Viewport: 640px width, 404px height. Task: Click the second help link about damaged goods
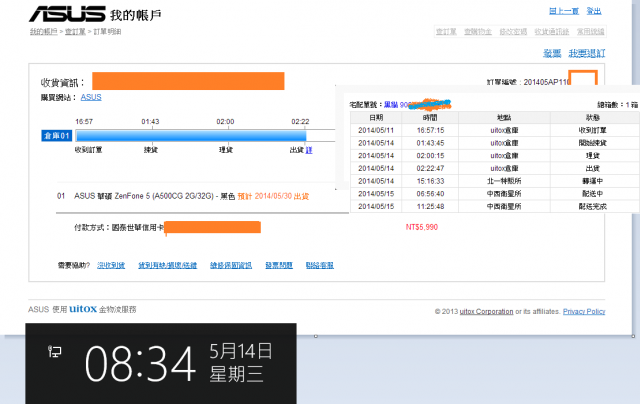point(167,265)
